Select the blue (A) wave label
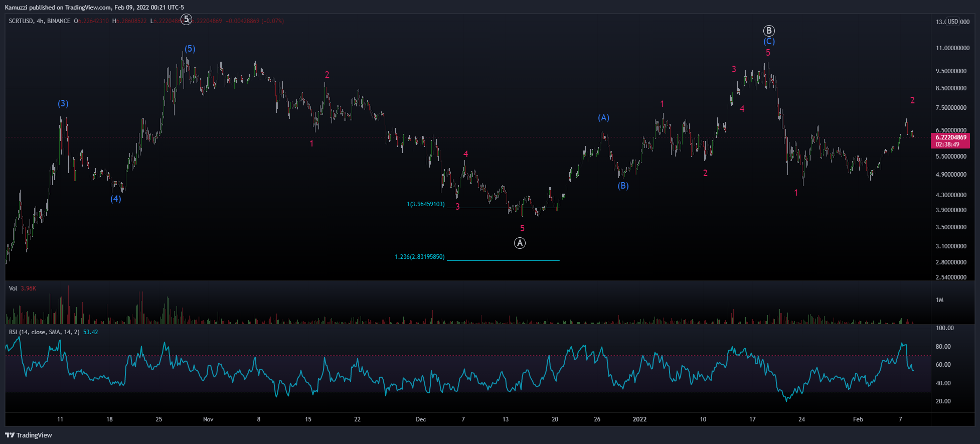Image resolution: width=980 pixels, height=444 pixels. [x=604, y=117]
